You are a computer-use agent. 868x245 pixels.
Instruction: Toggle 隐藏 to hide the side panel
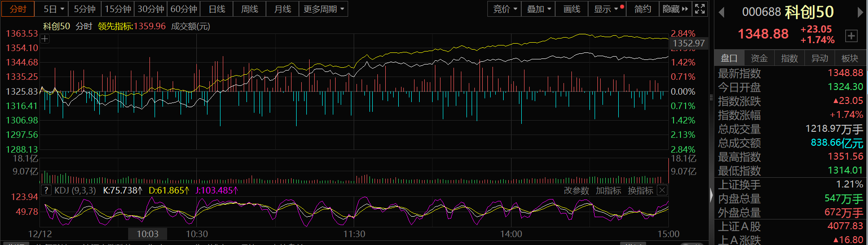click(x=675, y=9)
